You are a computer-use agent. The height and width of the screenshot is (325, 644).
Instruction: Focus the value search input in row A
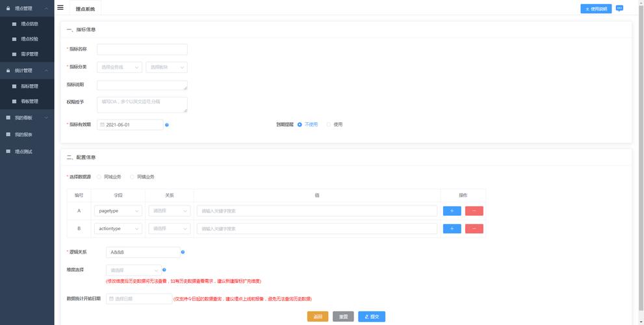coord(316,211)
